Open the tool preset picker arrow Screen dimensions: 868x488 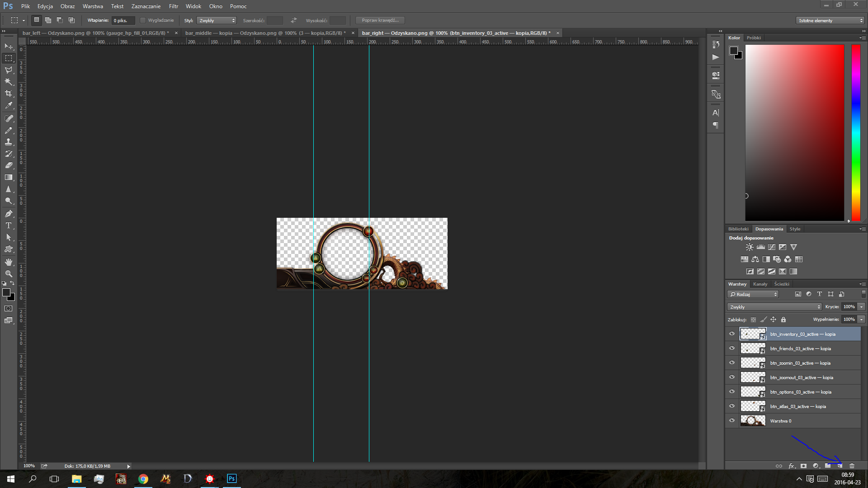[24, 20]
